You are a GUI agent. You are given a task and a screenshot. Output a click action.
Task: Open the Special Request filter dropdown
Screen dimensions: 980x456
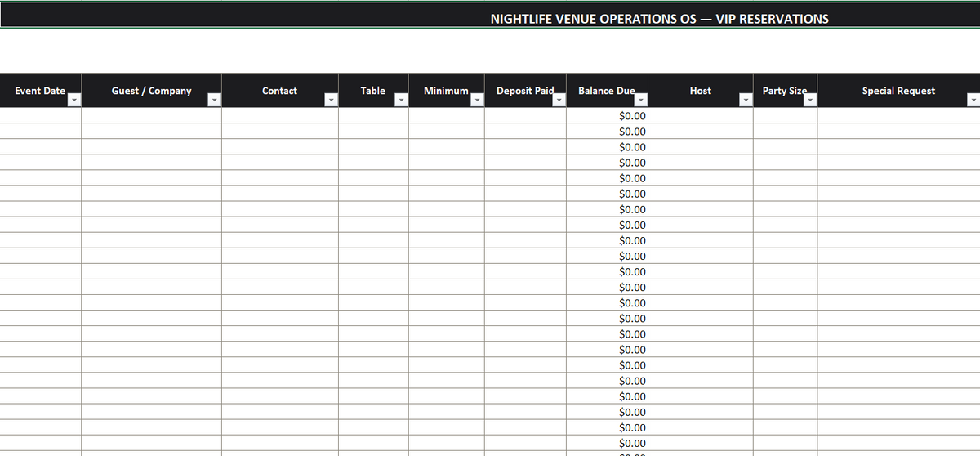pos(973,100)
